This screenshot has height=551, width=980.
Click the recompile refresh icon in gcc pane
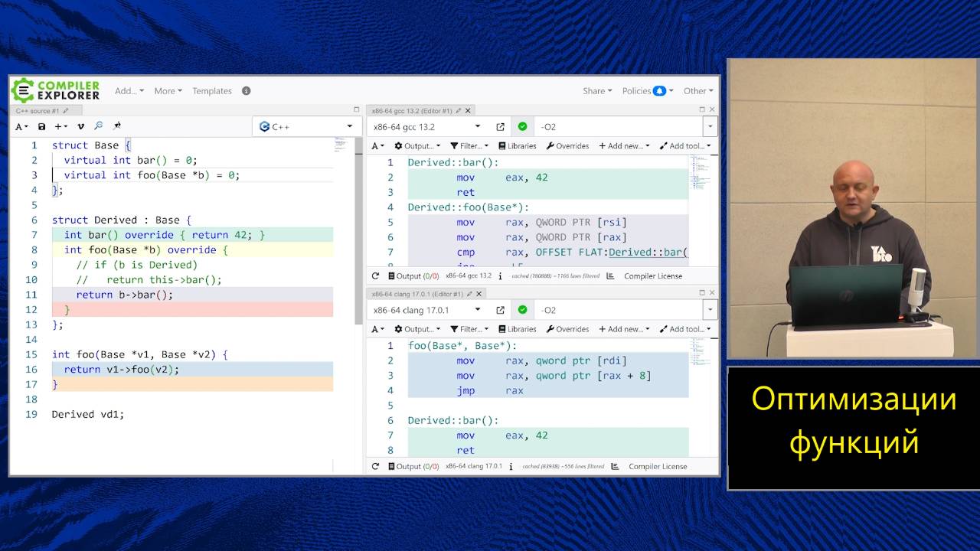[x=375, y=276]
